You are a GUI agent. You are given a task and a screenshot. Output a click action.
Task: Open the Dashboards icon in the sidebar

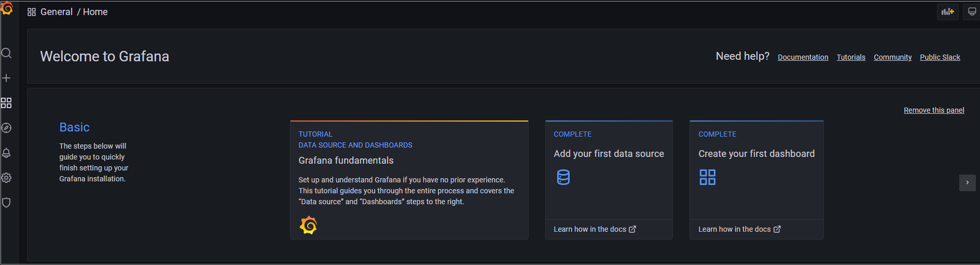click(x=6, y=103)
